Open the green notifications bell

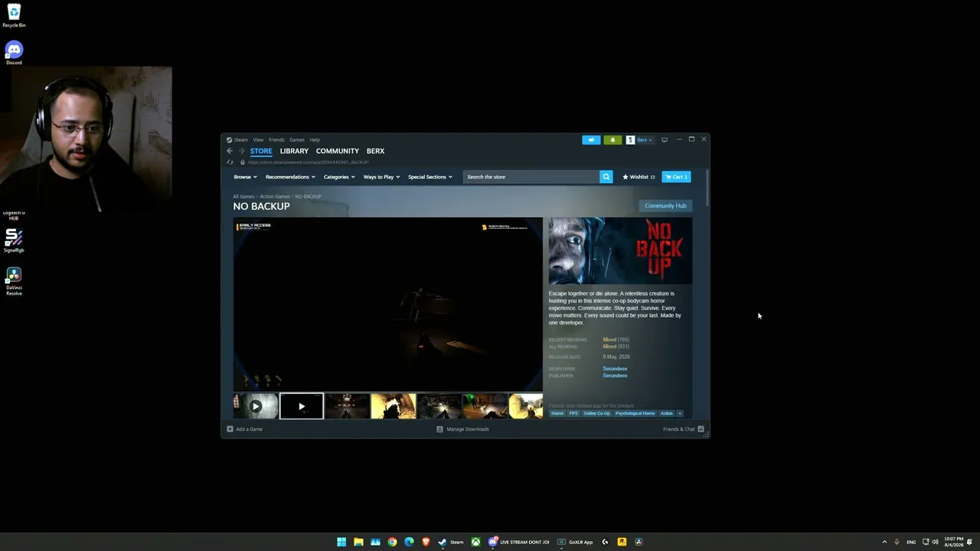[612, 140]
